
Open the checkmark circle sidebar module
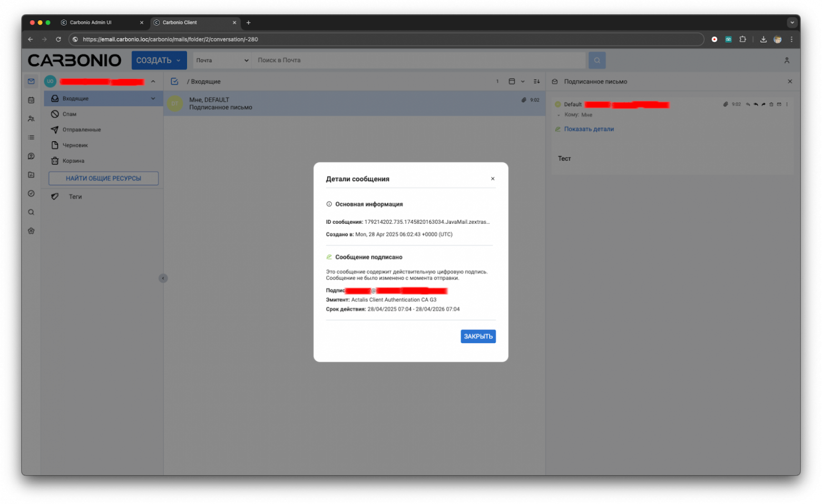(x=31, y=194)
